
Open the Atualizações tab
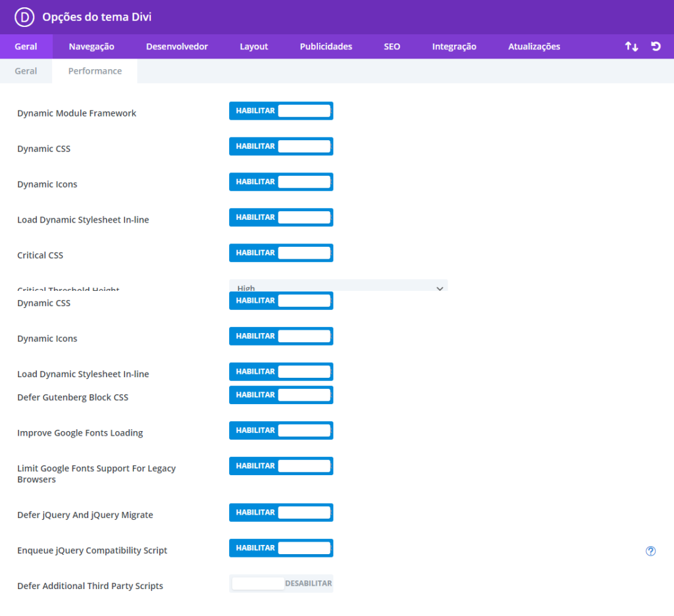tap(534, 47)
